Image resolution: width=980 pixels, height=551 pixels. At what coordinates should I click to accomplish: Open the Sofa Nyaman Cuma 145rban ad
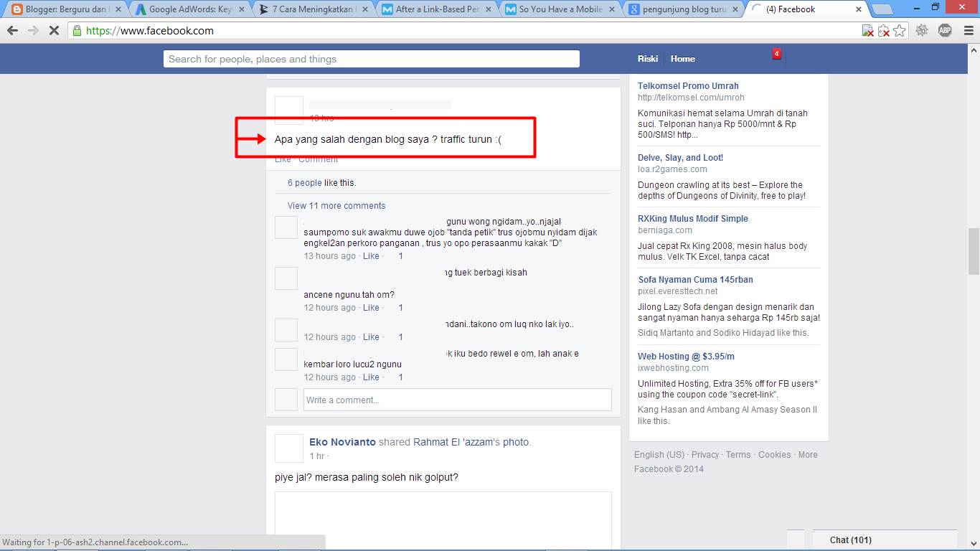(x=695, y=280)
